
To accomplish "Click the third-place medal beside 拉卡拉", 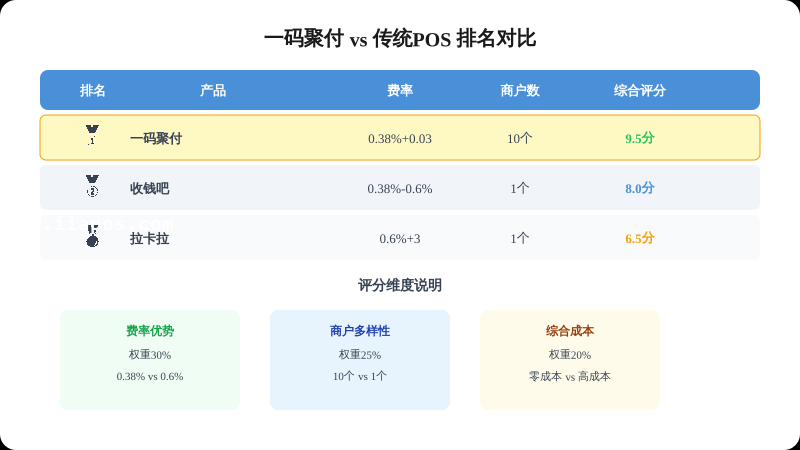I will pos(92,236).
